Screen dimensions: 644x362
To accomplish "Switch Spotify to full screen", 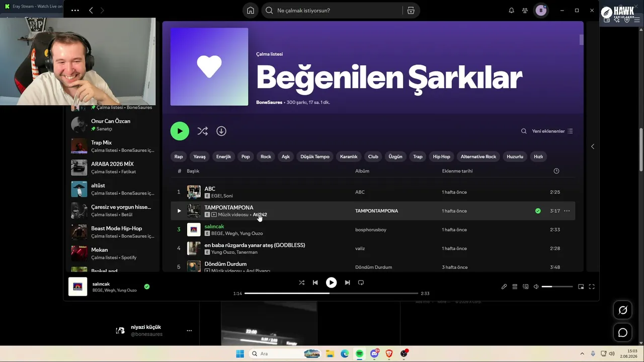I will 592,287.
